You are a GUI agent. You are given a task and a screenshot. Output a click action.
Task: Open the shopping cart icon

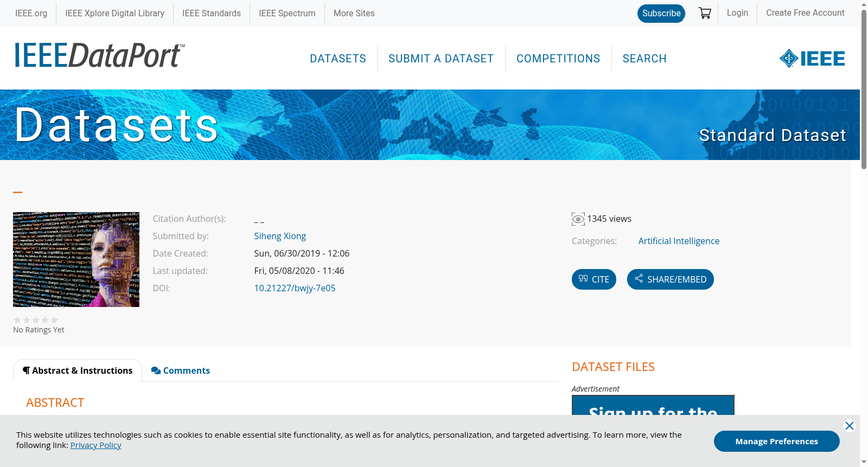pyautogui.click(x=705, y=13)
